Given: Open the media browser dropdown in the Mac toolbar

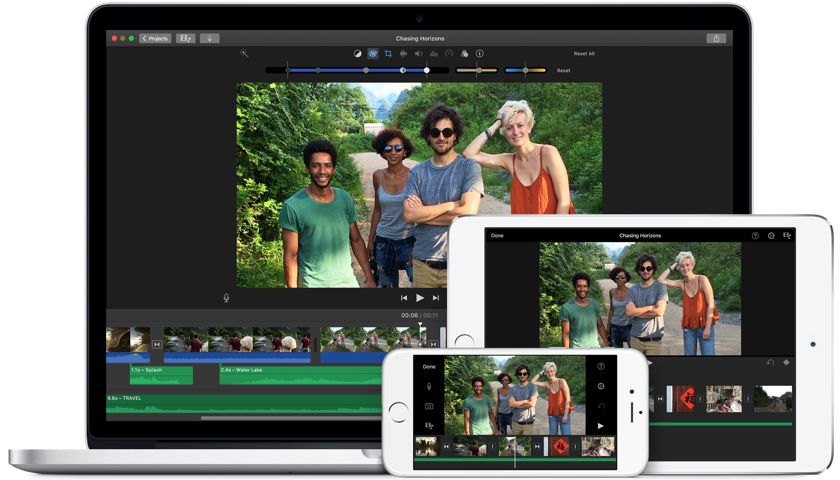Looking at the screenshot, I should point(186,38).
